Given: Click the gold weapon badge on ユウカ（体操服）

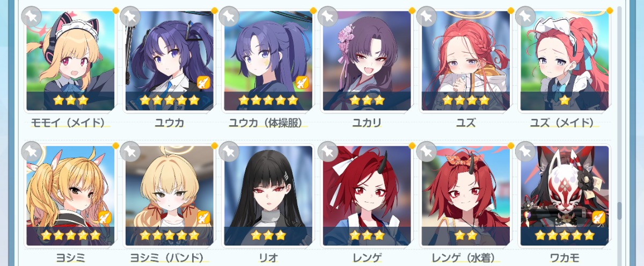Looking at the screenshot, I should pos(302,82).
